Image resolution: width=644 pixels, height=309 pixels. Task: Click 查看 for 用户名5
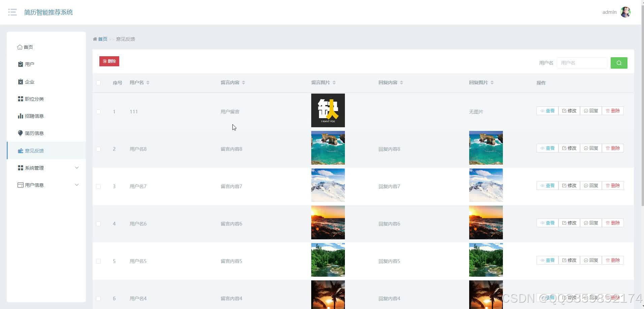pos(547,260)
